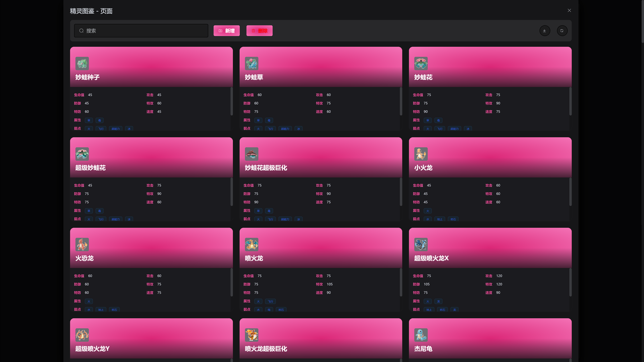Click the 妙蛙草 card header

point(320,67)
